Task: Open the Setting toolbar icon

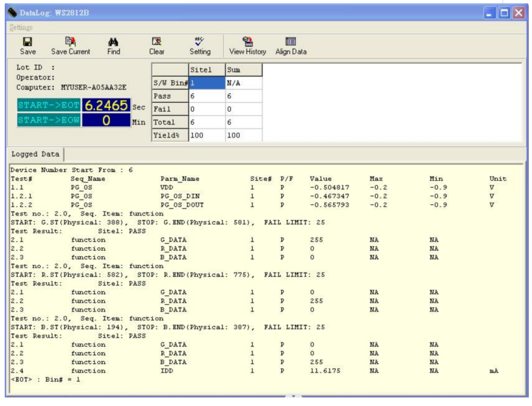Action: (200, 42)
